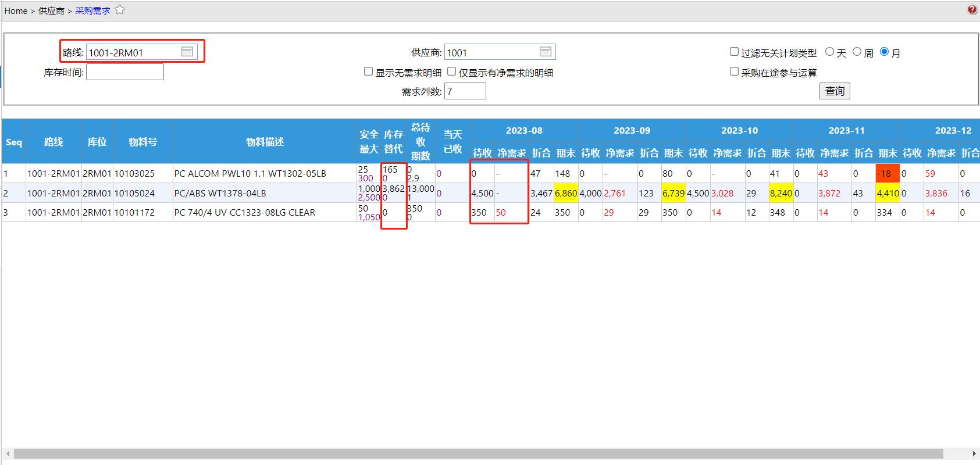Screen dimensions: 980x465
Task: Click the 2023-11 month header
Action: [846, 130]
